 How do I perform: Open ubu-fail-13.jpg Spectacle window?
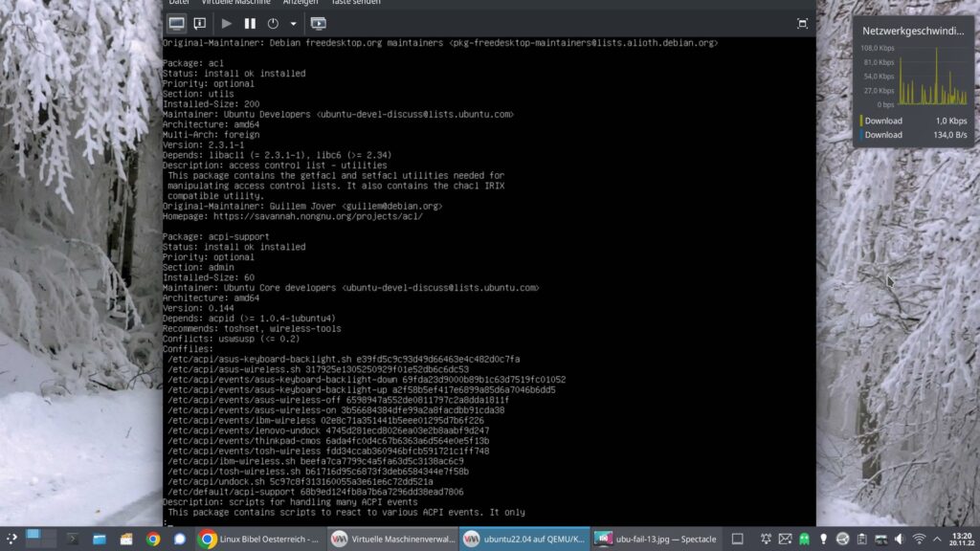click(x=657, y=540)
